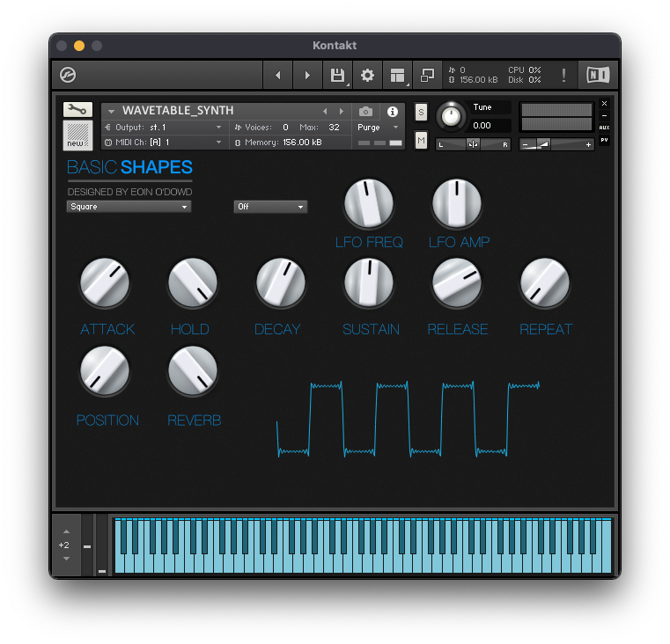The height and width of the screenshot is (644, 670).
Task: Click the lowest key on the keyboard
Action: [118, 564]
